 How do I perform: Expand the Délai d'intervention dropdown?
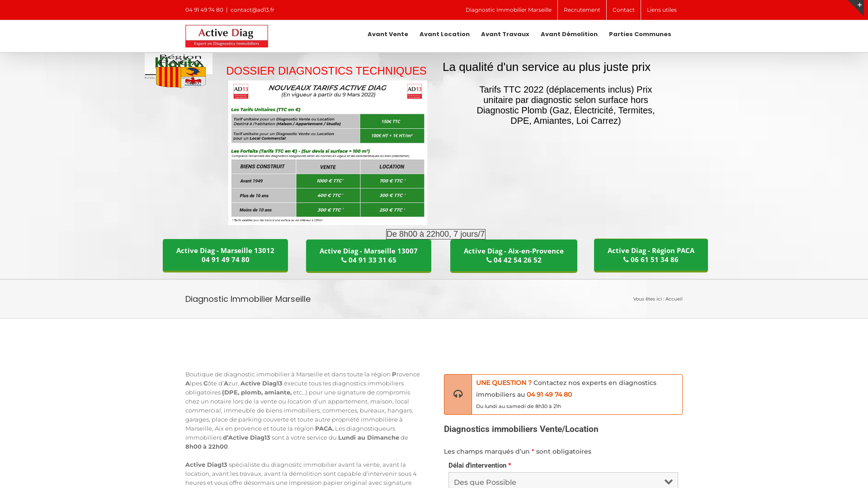[x=562, y=482]
